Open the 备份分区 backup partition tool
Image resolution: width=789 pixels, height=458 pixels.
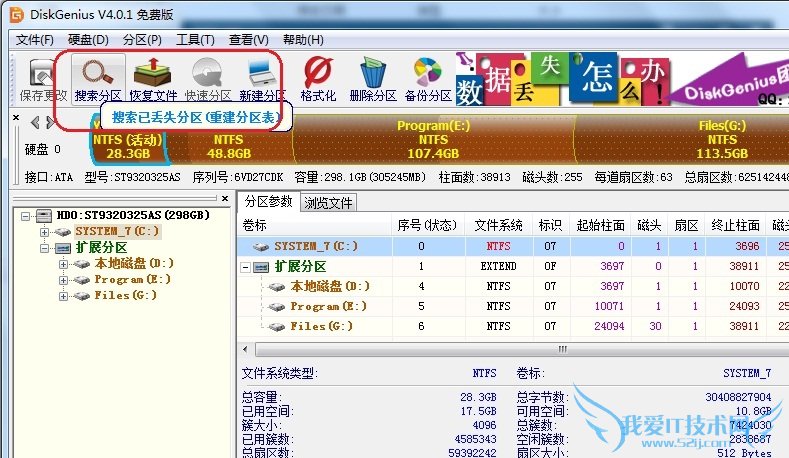pos(428,80)
